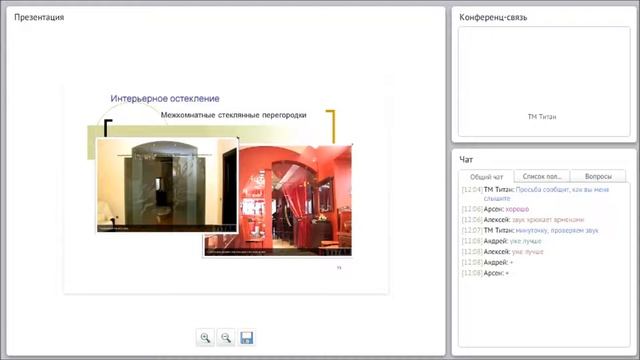Select the Чат panel heading

pos(466,160)
